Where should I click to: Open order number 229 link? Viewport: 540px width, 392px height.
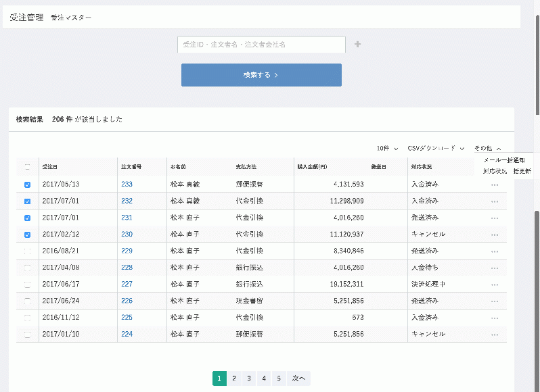(x=127, y=251)
